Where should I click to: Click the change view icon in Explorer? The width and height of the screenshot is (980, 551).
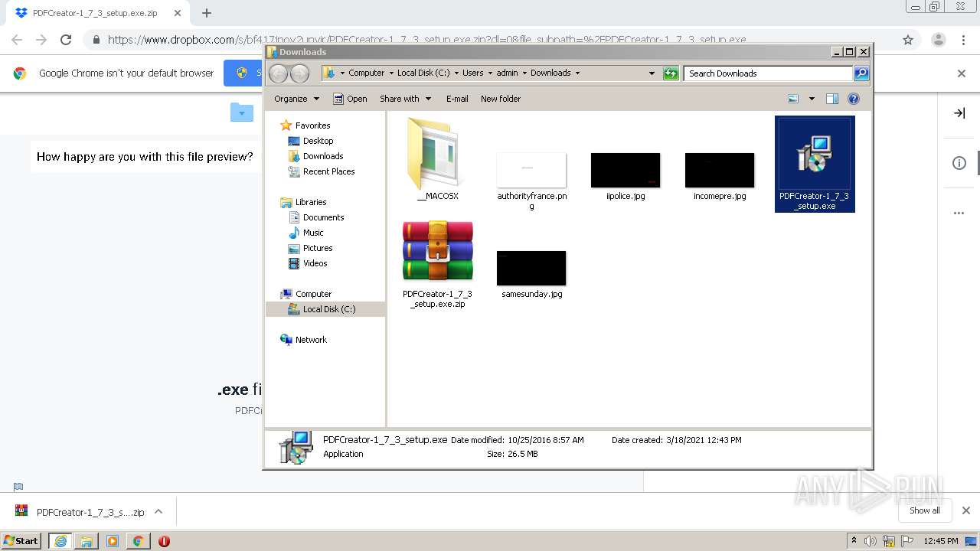(x=793, y=99)
